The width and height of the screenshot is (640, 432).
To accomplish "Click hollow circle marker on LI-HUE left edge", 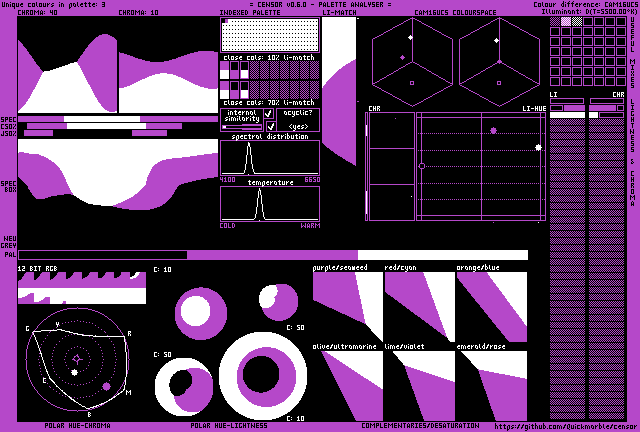I will pos(422,166).
